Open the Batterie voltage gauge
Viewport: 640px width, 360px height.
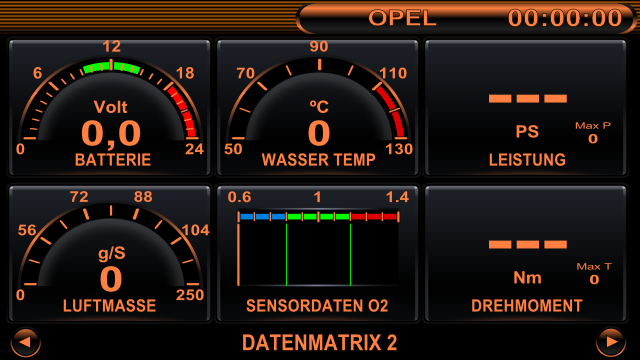tap(109, 108)
